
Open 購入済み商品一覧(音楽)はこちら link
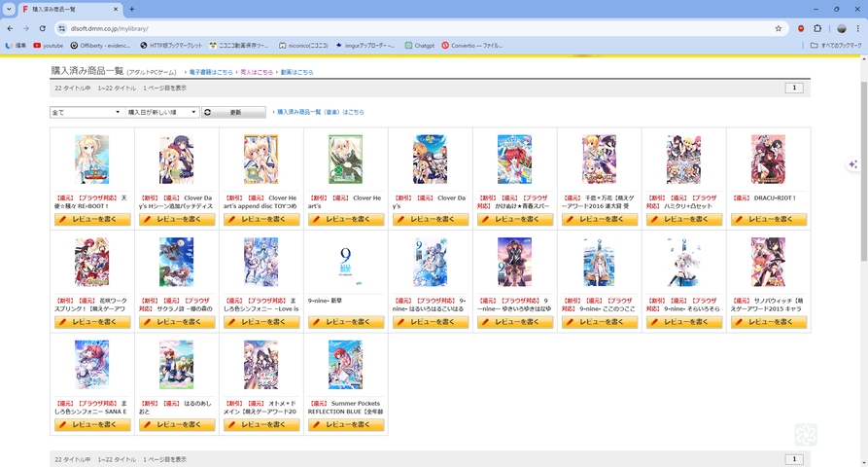321,112
